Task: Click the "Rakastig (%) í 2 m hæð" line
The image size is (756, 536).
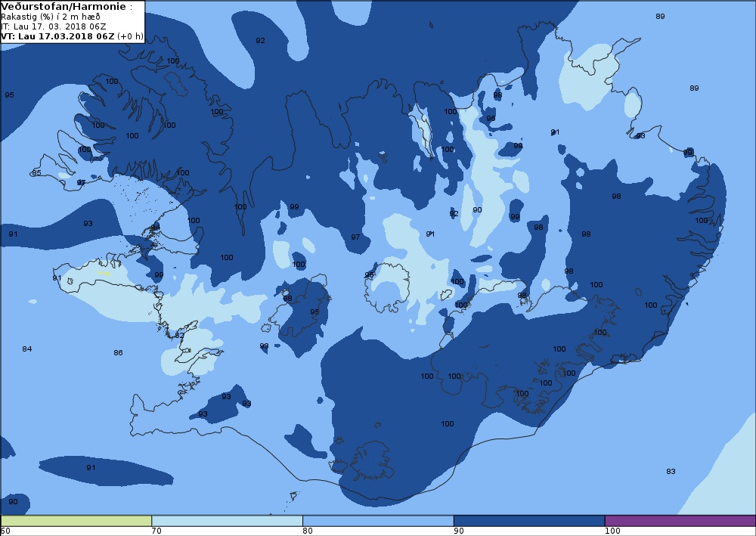Action: pos(51,17)
